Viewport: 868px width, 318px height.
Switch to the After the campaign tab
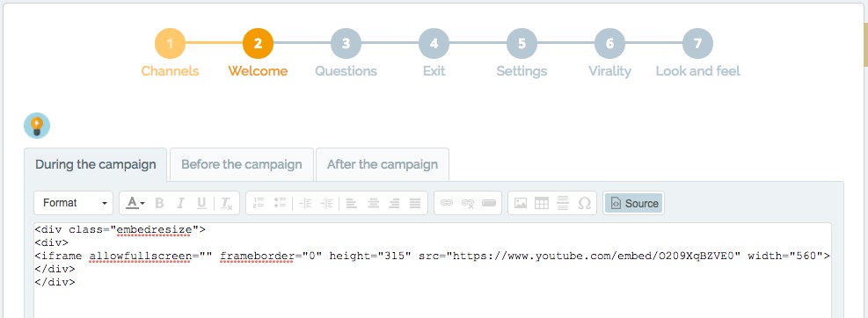[x=383, y=164]
